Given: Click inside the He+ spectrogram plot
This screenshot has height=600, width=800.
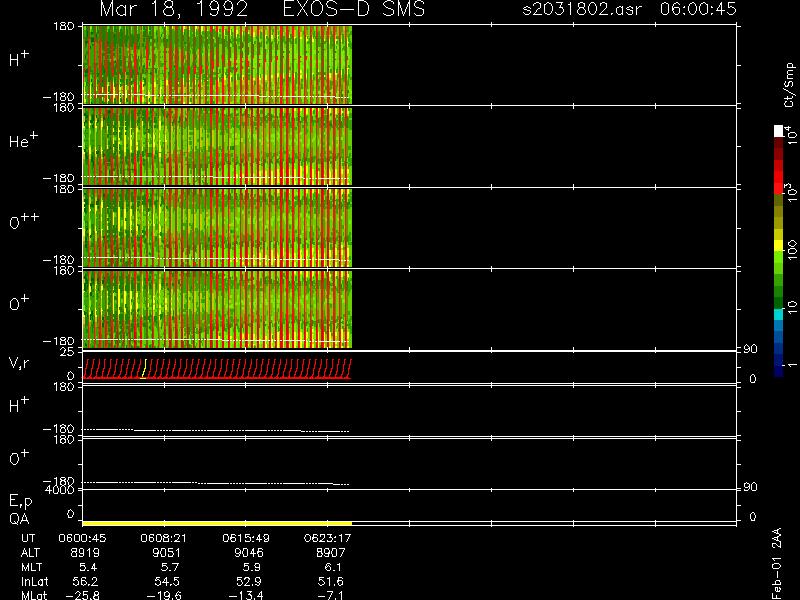Looking at the screenshot, I should pyautogui.click(x=217, y=146).
